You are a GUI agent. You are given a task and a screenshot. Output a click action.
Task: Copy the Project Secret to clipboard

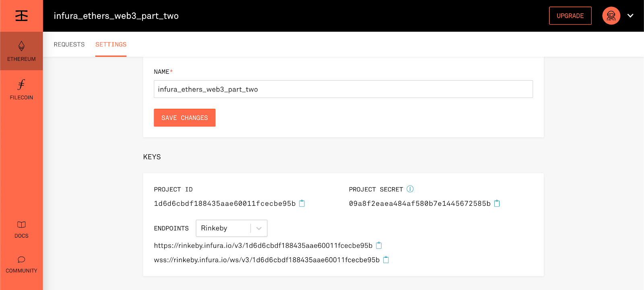497,203
